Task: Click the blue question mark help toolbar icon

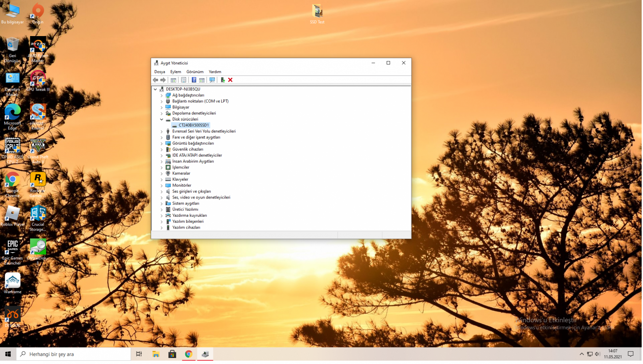Action: tap(194, 80)
